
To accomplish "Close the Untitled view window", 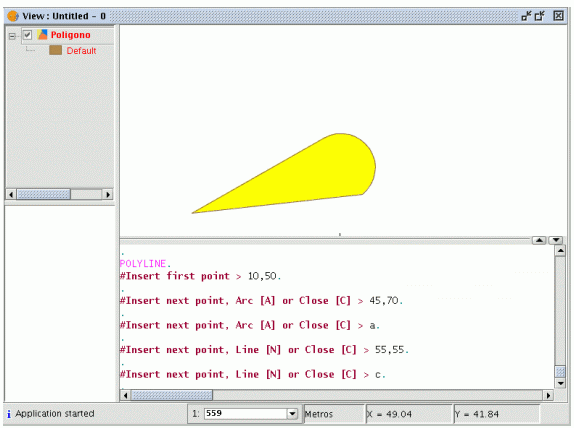I will (x=558, y=16).
